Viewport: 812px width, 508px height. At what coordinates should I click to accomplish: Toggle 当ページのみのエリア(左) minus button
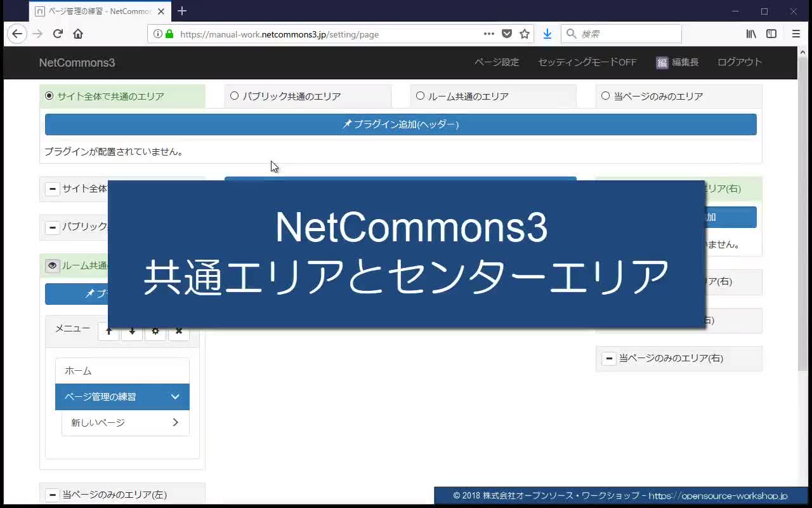tap(53, 495)
